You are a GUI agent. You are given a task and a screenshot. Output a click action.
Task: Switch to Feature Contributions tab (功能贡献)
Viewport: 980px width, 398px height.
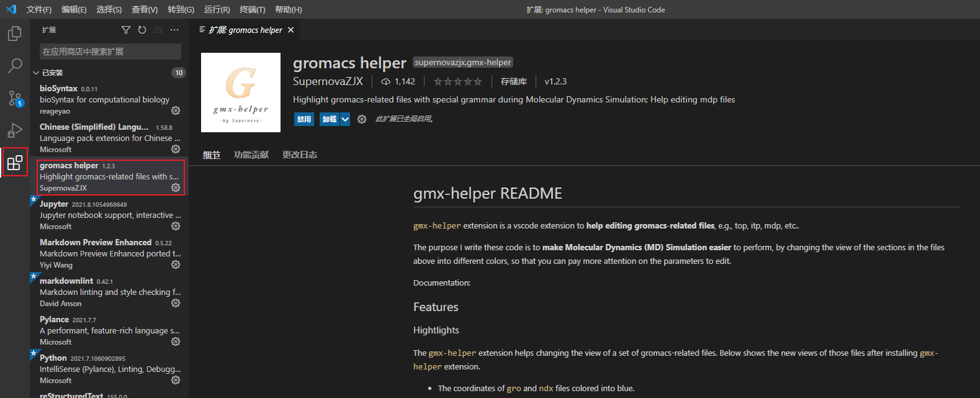coord(251,155)
